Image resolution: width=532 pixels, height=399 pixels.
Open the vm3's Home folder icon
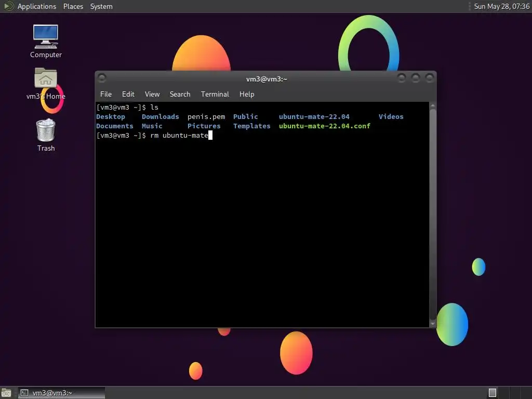click(46, 84)
